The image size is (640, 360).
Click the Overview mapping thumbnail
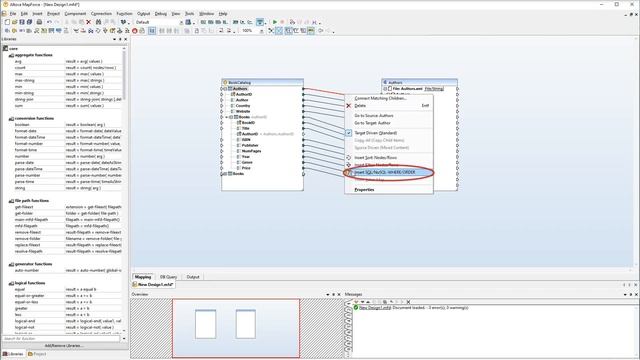coord(236,328)
